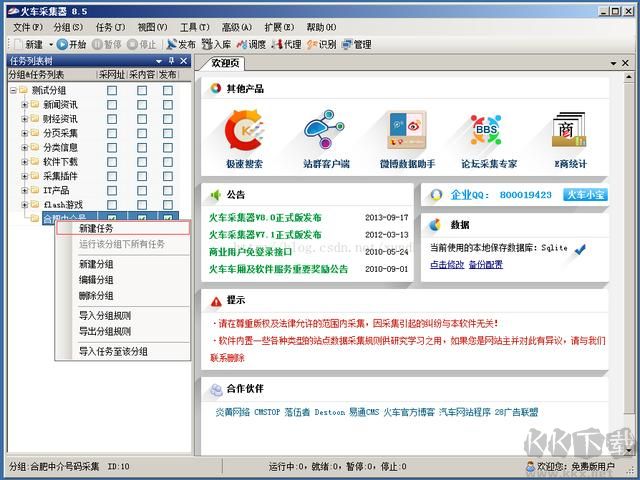Click the 暂停 pause toolbar icon
640x480 pixels.
(97, 44)
